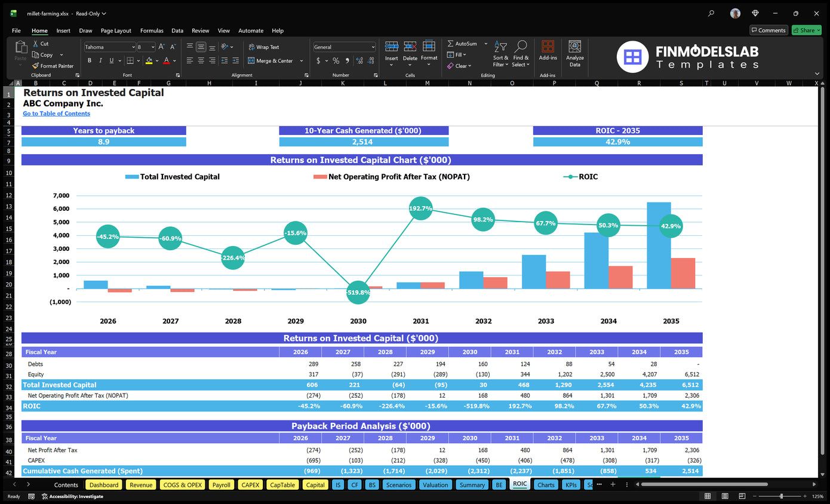Viewport: 830px width, 504px height.
Task: Open the Analyze Data tool
Action: [x=574, y=53]
